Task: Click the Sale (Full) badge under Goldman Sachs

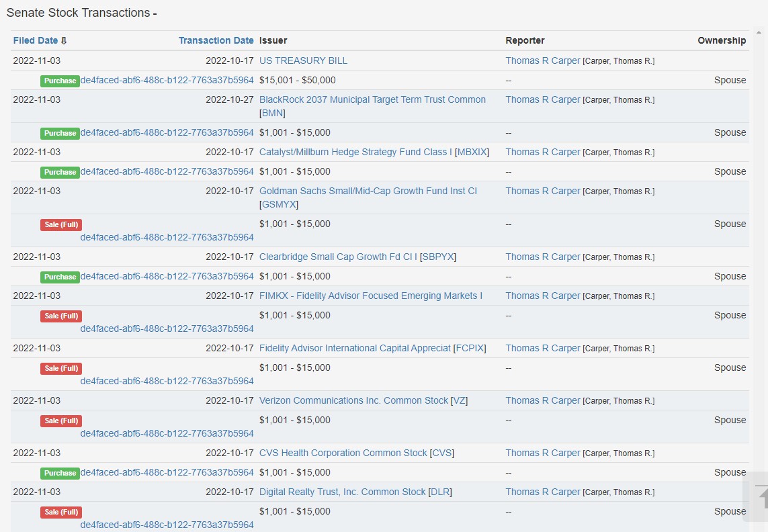Action: pos(61,225)
